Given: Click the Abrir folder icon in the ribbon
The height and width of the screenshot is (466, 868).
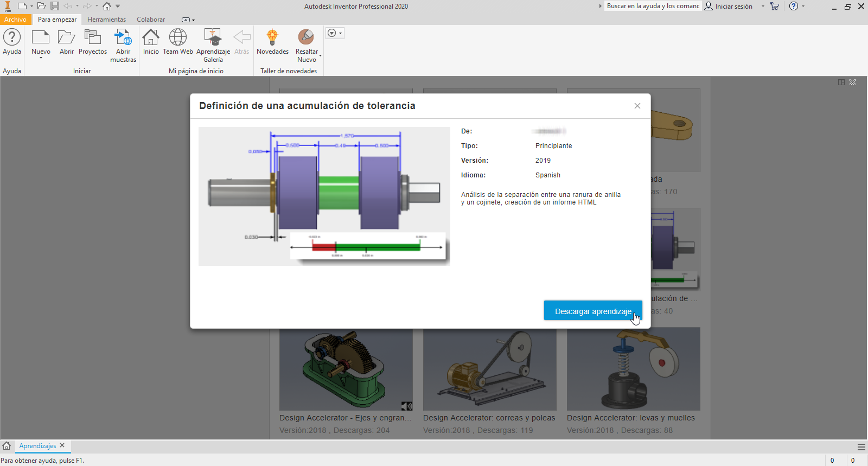Looking at the screenshot, I should pyautogui.click(x=67, y=37).
